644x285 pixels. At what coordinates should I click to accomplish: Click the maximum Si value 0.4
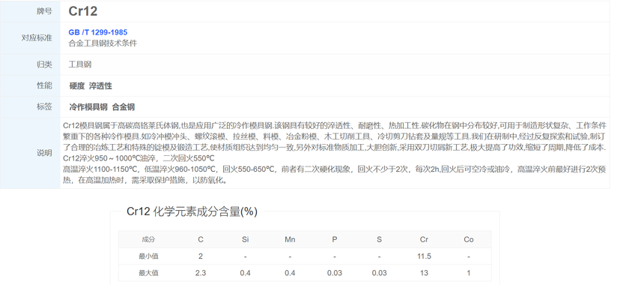[245, 273]
